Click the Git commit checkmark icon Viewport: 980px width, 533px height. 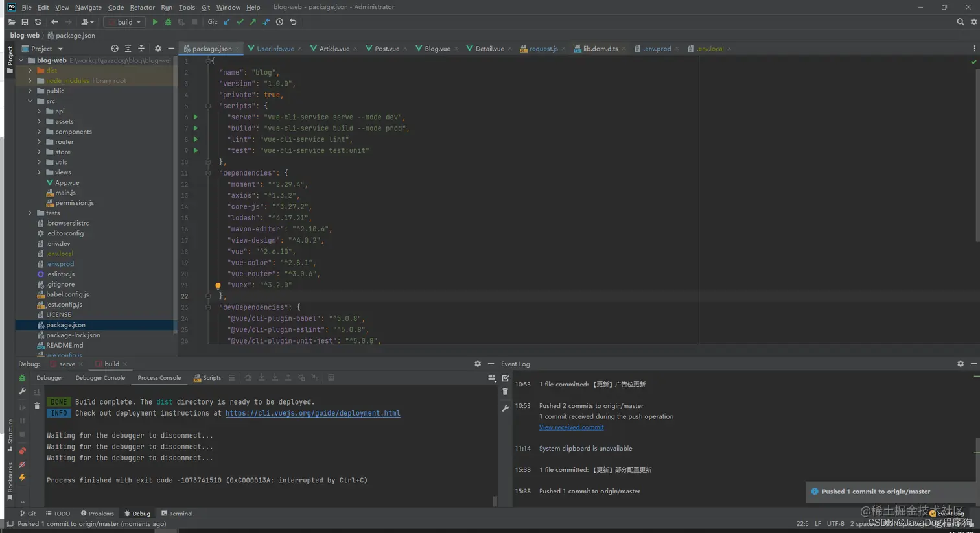tap(240, 22)
